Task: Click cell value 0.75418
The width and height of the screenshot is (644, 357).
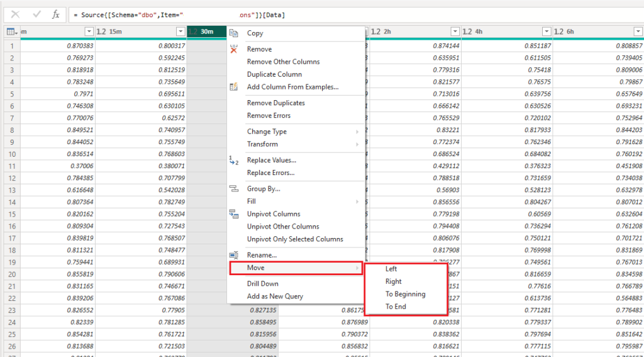Action: (539, 70)
